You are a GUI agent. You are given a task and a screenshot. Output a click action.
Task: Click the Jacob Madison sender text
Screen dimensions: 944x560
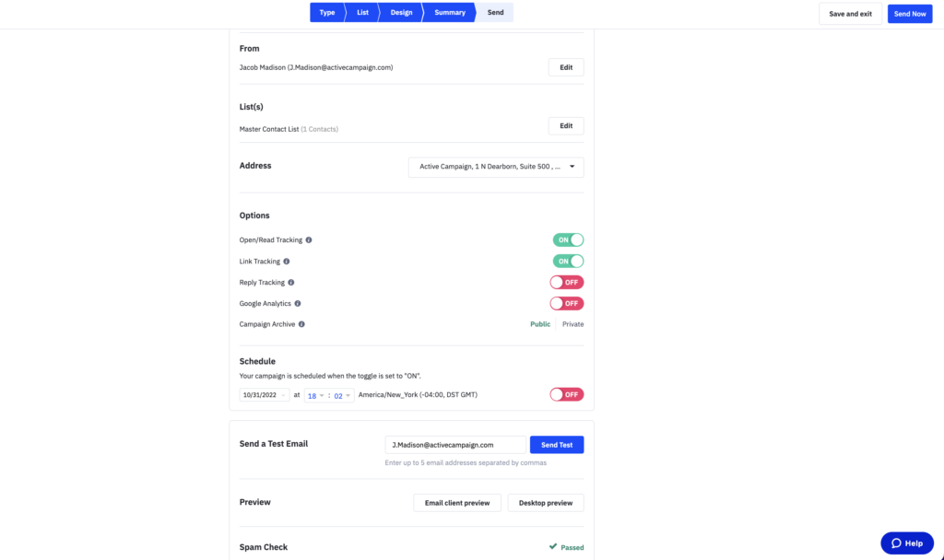tap(316, 67)
